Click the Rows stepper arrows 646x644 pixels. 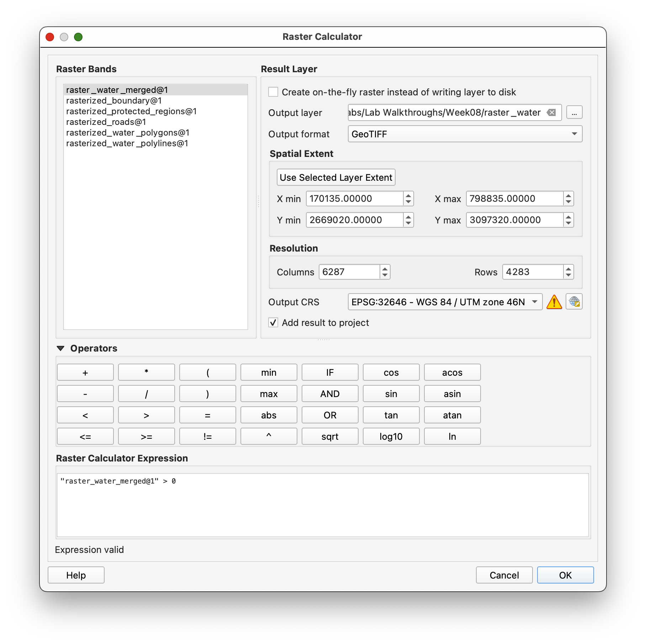click(x=568, y=272)
